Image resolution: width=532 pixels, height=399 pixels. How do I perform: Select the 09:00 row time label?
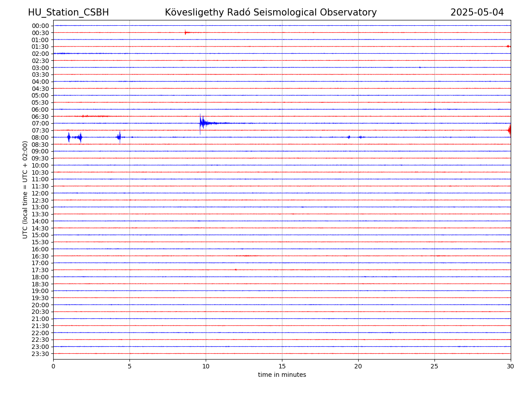(40, 151)
